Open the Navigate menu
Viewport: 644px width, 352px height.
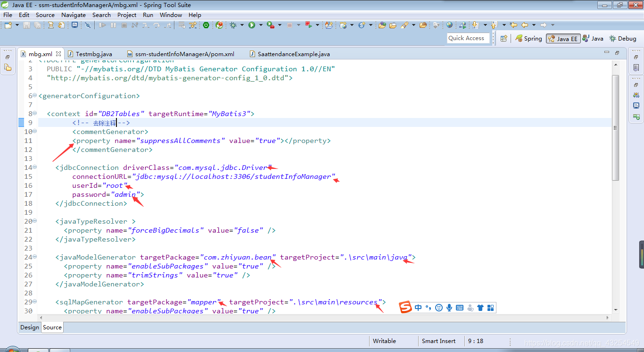point(74,15)
